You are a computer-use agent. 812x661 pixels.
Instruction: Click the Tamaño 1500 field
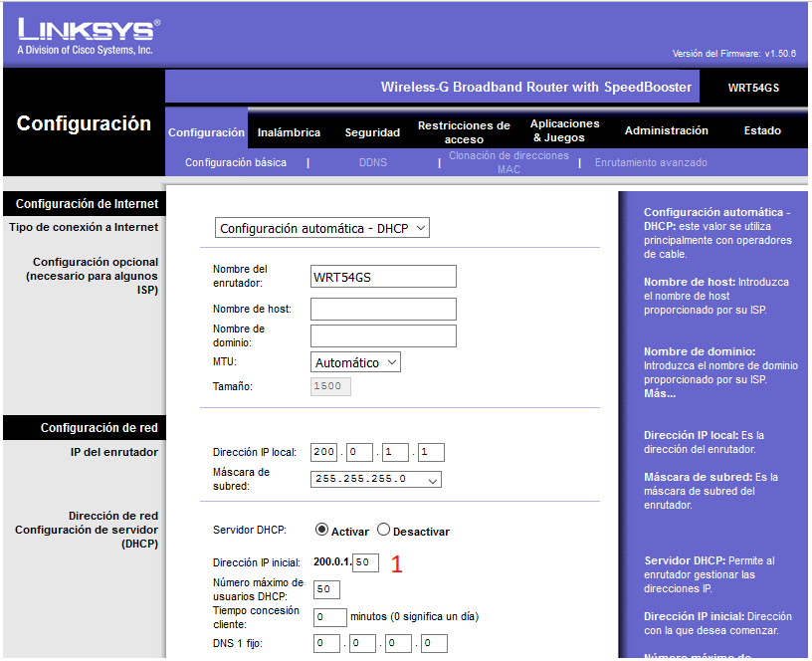click(330, 386)
